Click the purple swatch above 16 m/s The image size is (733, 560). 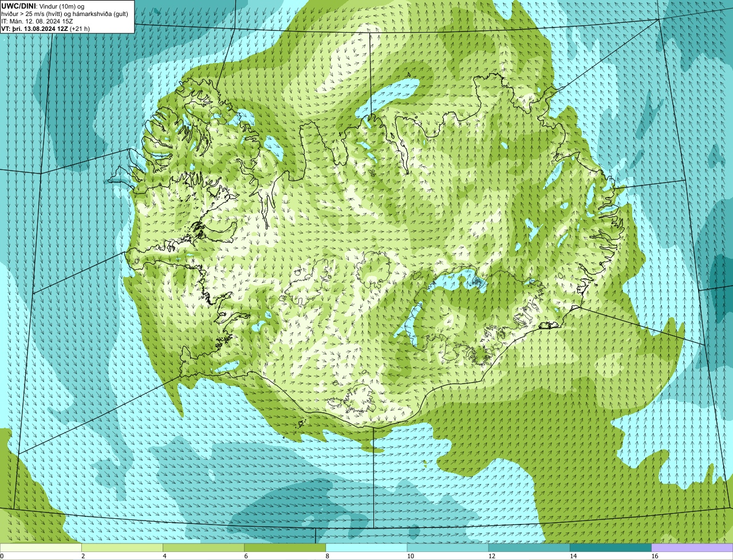click(692, 548)
